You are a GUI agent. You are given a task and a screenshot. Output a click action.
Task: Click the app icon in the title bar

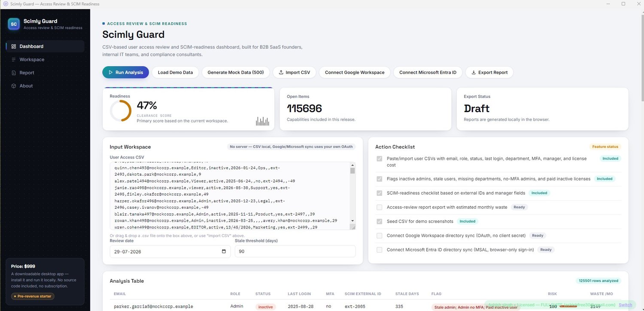click(6, 4)
